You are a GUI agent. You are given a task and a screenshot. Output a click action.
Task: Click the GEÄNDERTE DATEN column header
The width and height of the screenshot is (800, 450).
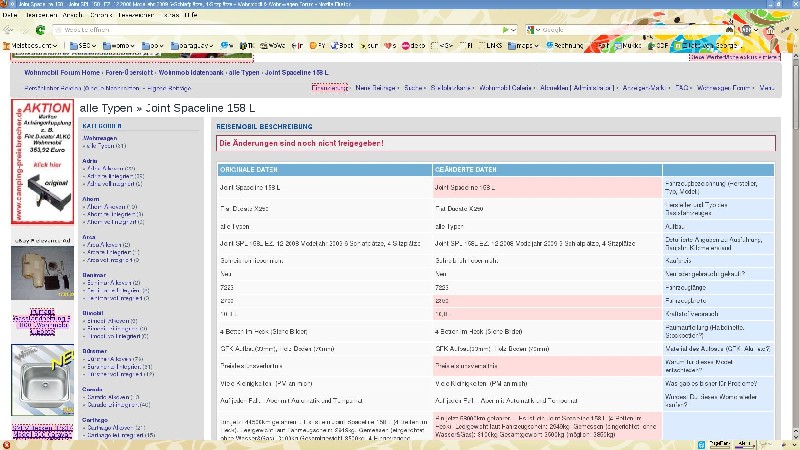(547, 169)
